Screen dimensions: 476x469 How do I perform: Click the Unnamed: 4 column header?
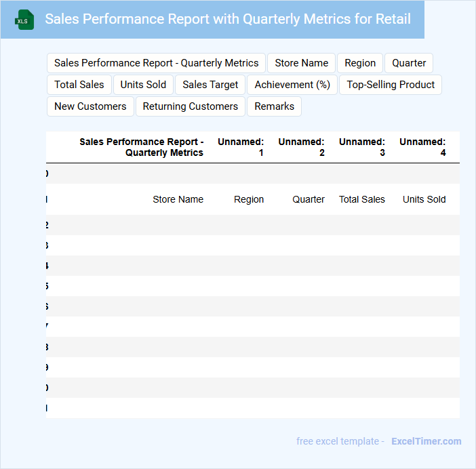(422, 147)
